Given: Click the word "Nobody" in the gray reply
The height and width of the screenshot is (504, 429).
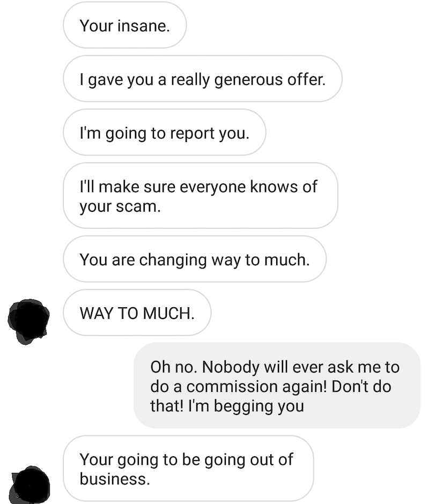Looking at the screenshot, I should point(231,367).
